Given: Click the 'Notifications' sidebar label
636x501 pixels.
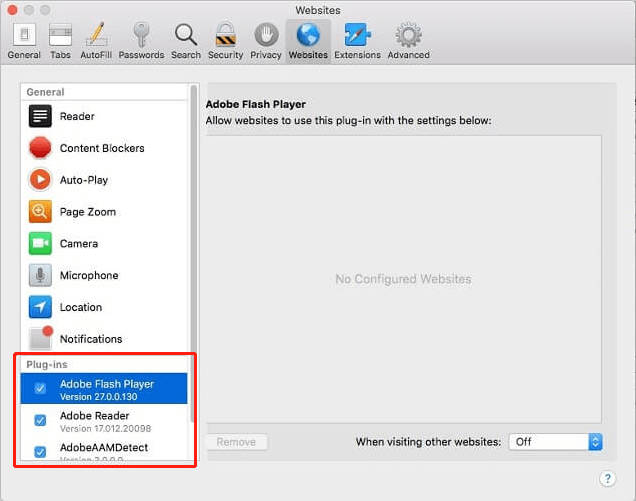Looking at the screenshot, I should pos(91,339).
